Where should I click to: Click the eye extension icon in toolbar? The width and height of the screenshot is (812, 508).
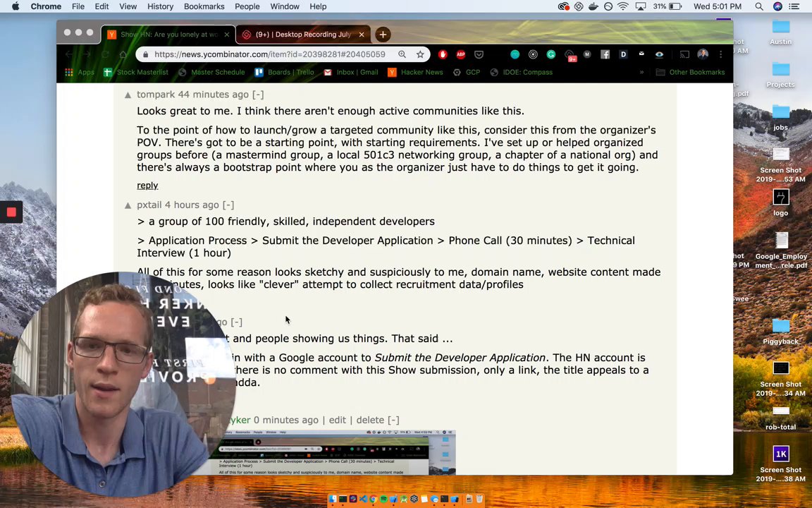point(659,54)
